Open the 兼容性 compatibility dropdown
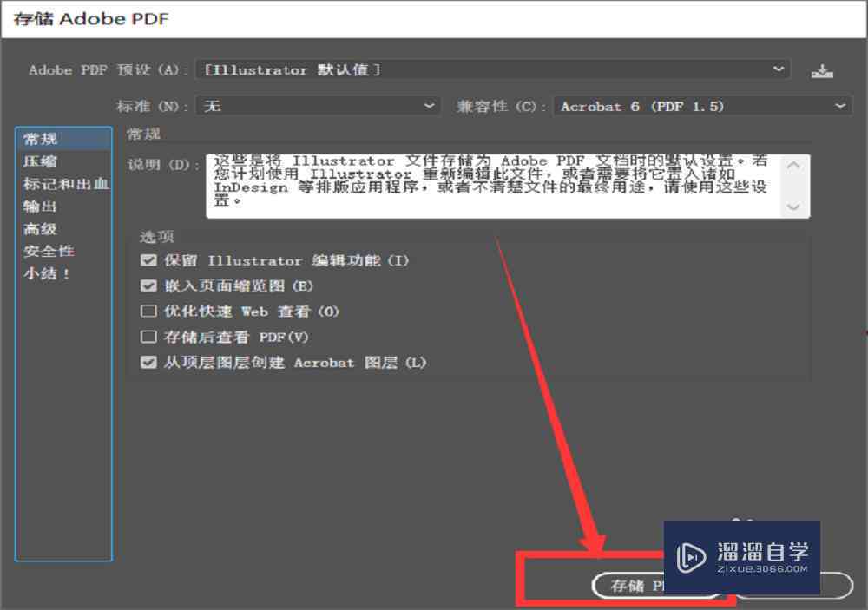 click(702, 106)
